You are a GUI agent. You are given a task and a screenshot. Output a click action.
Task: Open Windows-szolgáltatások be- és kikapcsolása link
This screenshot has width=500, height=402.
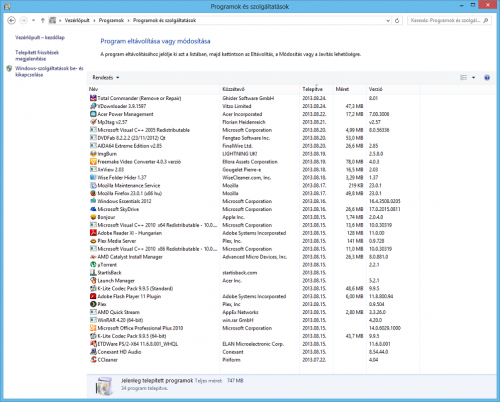coord(49,71)
